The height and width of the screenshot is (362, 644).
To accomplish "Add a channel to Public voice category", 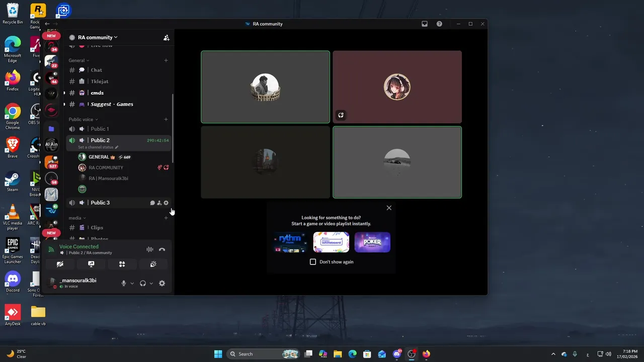I will point(166,120).
